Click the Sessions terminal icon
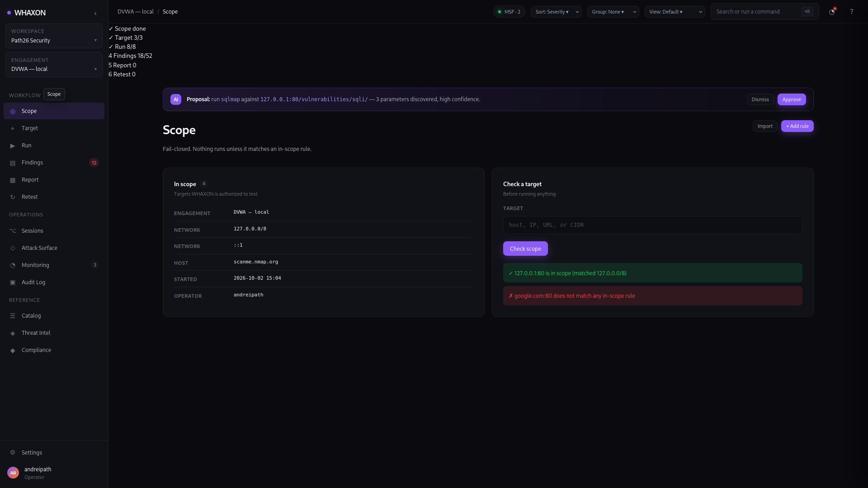This screenshot has width=868, height=488. [13, 231]
